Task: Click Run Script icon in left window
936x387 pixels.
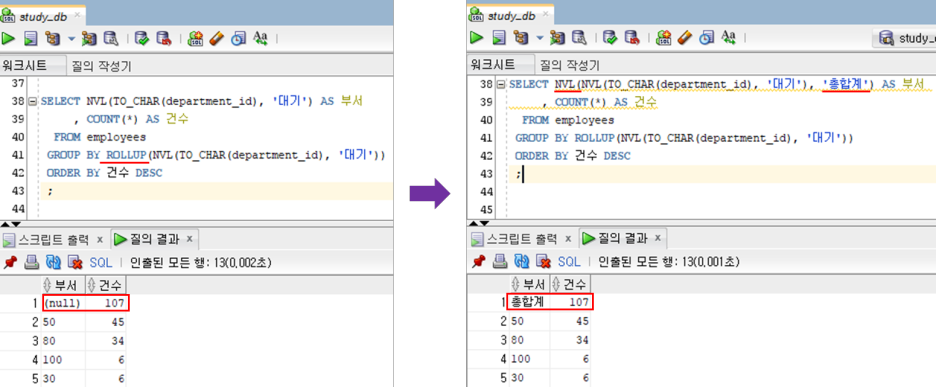Action: [30, 39]
